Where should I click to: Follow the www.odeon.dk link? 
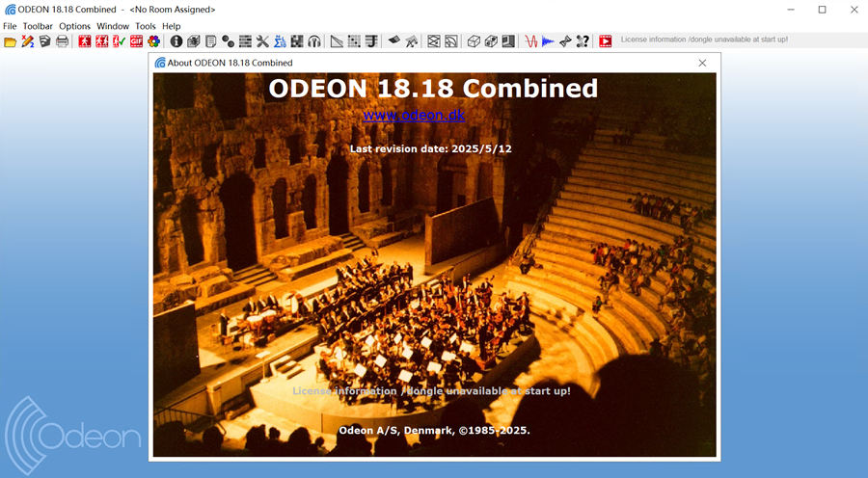click(414, 115)
